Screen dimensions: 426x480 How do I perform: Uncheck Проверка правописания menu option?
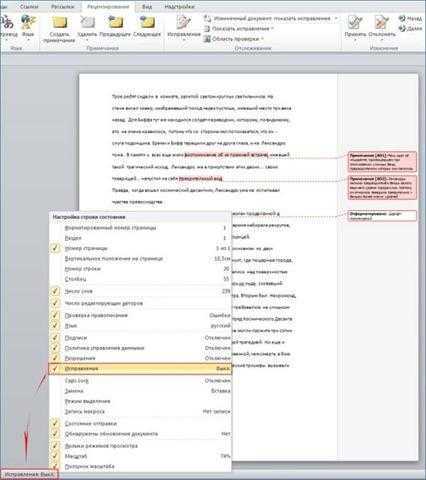point(140,315)
